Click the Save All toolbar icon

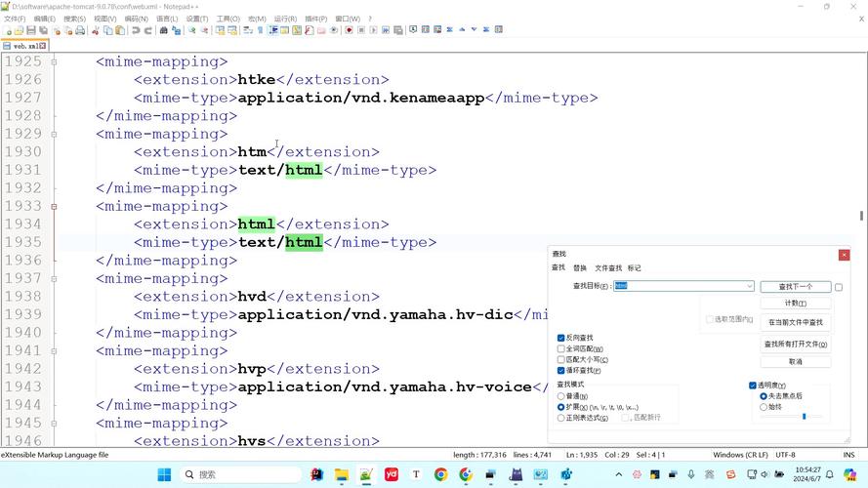43,30
